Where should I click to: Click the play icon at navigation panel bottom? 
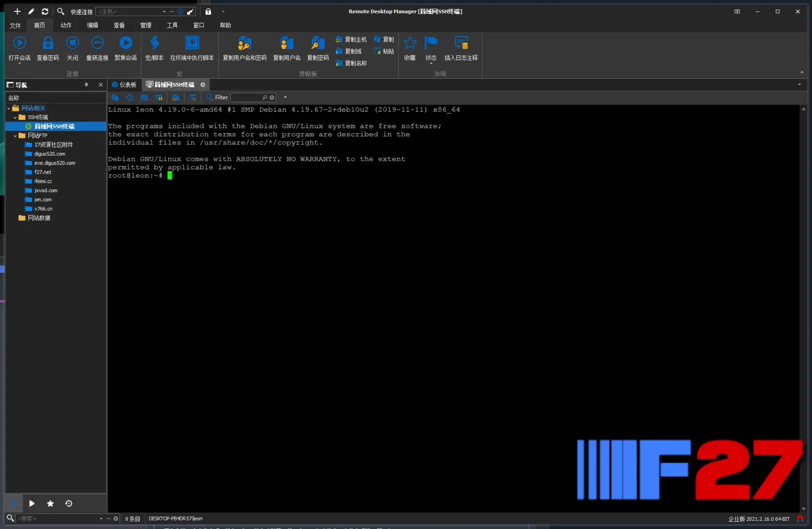(32, 504)
